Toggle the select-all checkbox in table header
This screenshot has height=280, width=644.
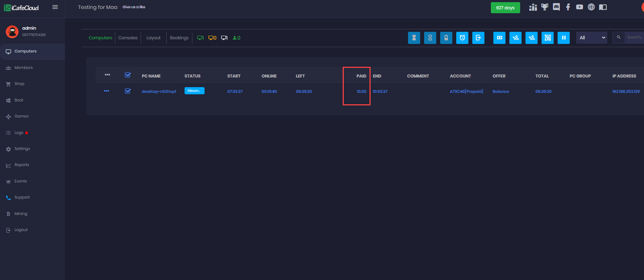click(128, 75)
